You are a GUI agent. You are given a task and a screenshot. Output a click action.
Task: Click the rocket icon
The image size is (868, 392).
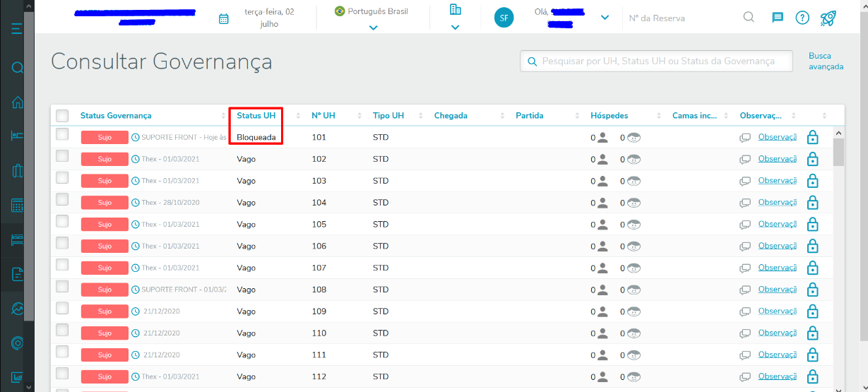coord(828,18)
